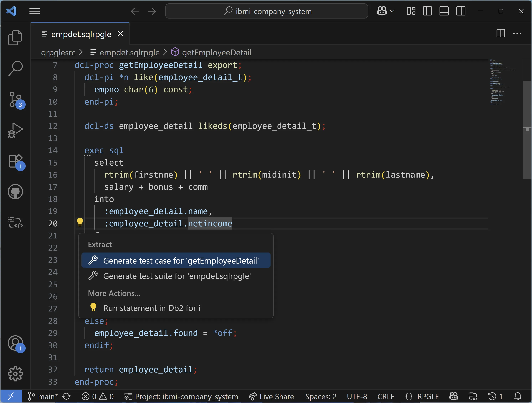Image resolution: width=532 pixels, height=403 pixels.
Task: Go forward with the right arrow
Action: tap(152, 11)
